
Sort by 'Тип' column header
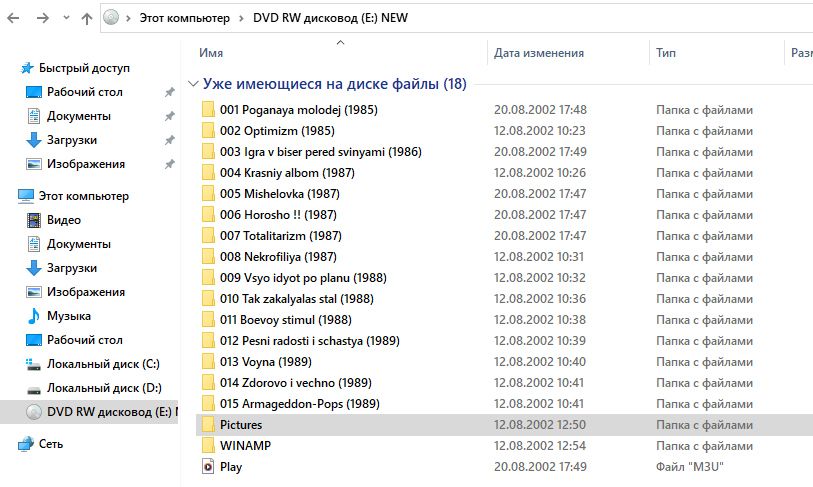[666, 53]
